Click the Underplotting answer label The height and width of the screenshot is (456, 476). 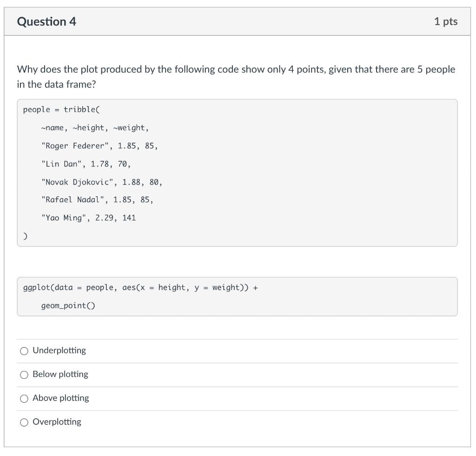tap(58, 351)
